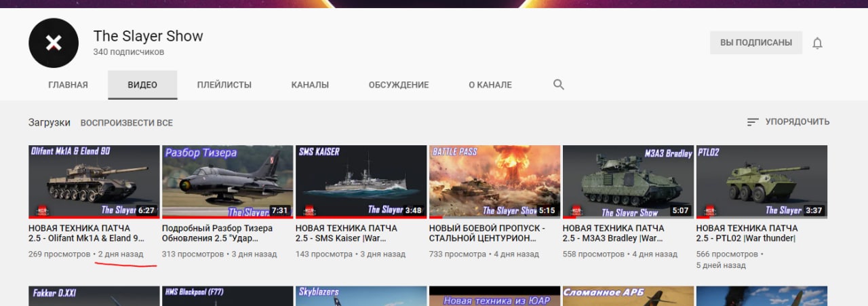The width and height of the screenshot is (868, 306).
Task: Click The Slayer Show channel avatar
Action: (x=54, y=43)
